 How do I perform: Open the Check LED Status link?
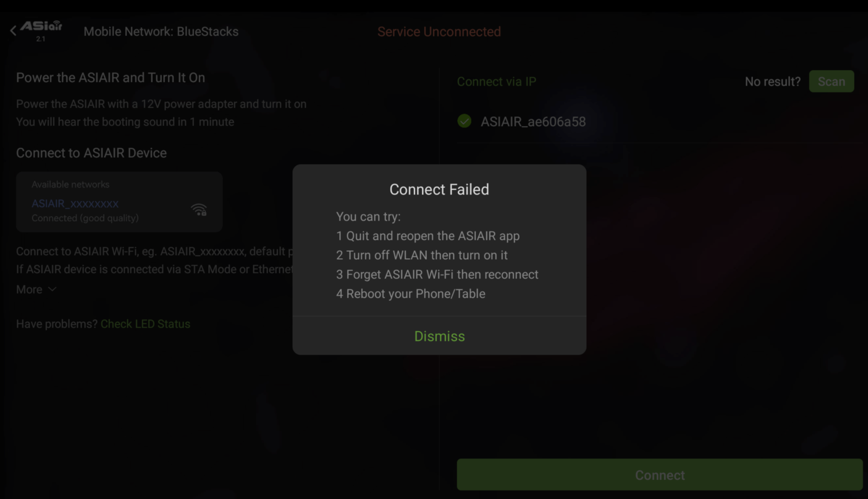pos(145,324)
